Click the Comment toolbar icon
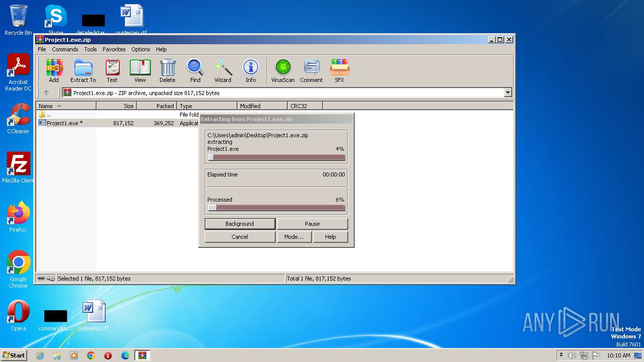 pos(311,71)
